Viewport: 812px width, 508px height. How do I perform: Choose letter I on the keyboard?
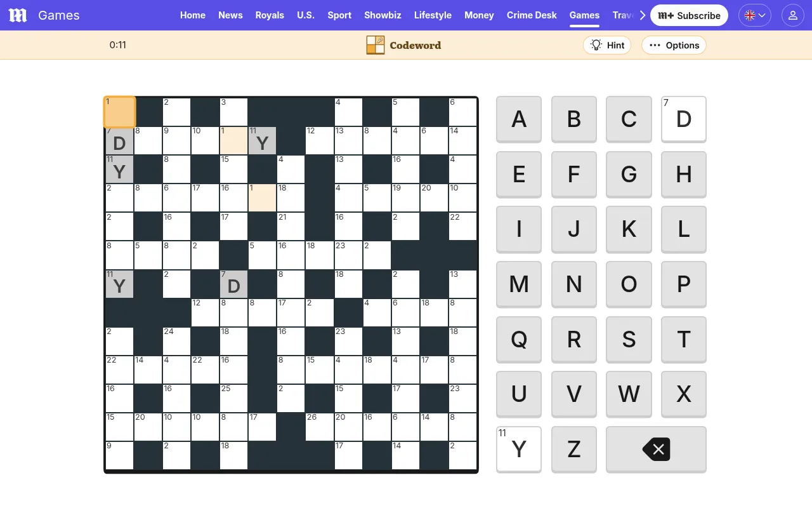519,229
